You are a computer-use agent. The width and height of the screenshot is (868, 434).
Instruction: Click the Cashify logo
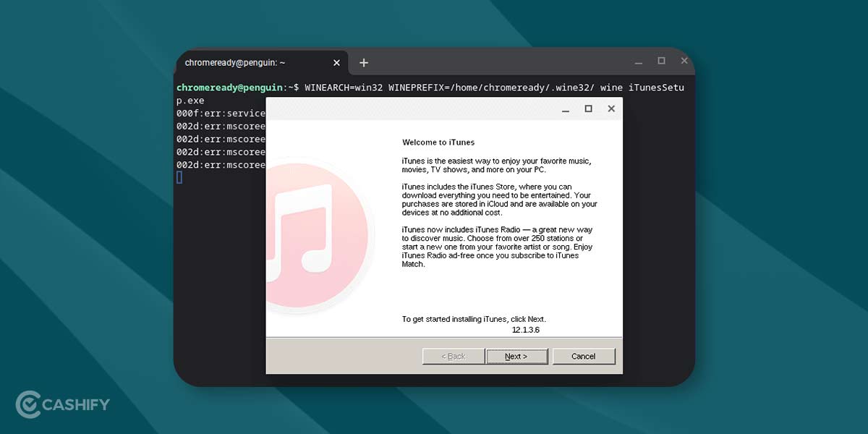coord(61,404)
